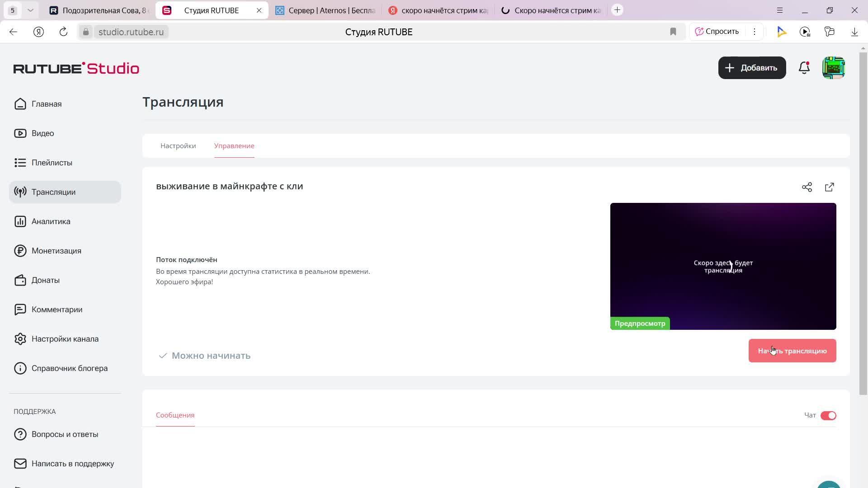
Task: Click the studio.rutube.ru address field
Action: [131, 32]
